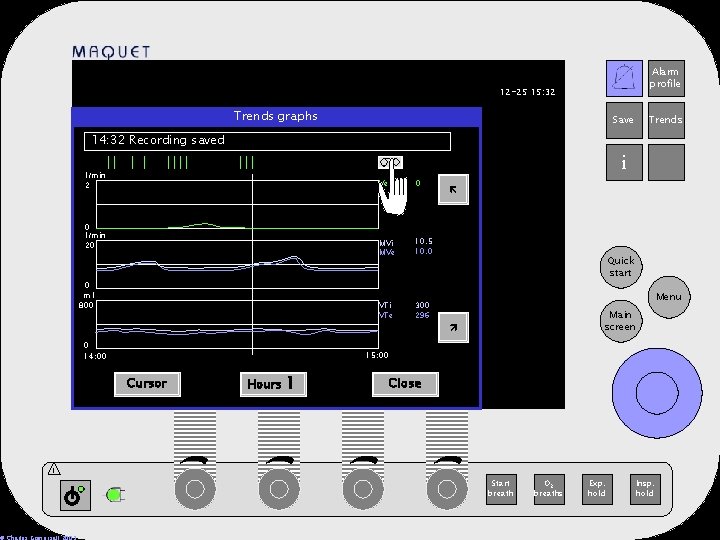Click the second direct access knob

tap(279, 489)
